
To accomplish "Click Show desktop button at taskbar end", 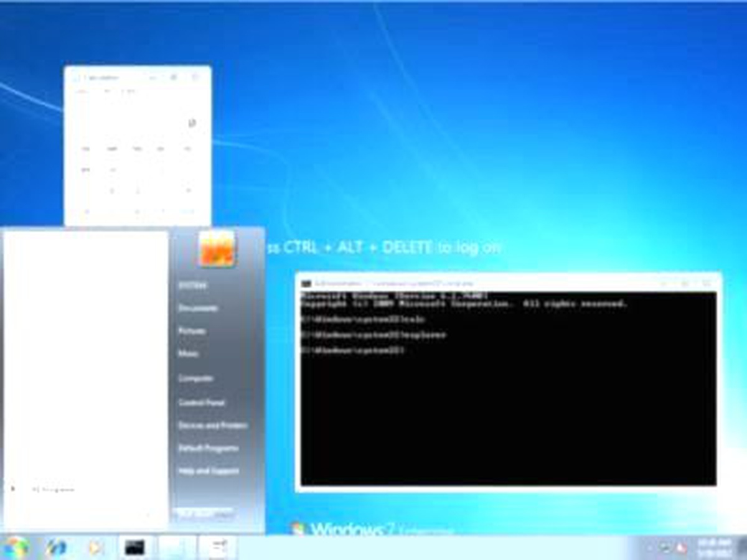I will pos(742,548).
